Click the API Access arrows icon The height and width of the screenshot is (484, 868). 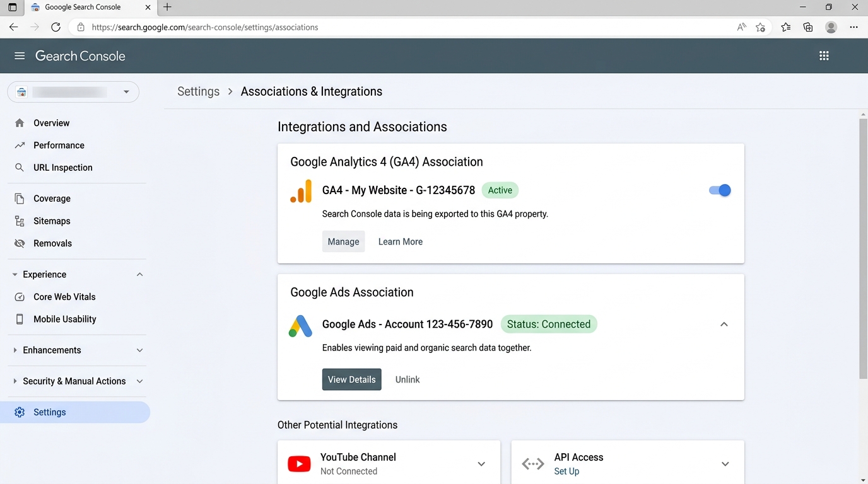(533, 464)
